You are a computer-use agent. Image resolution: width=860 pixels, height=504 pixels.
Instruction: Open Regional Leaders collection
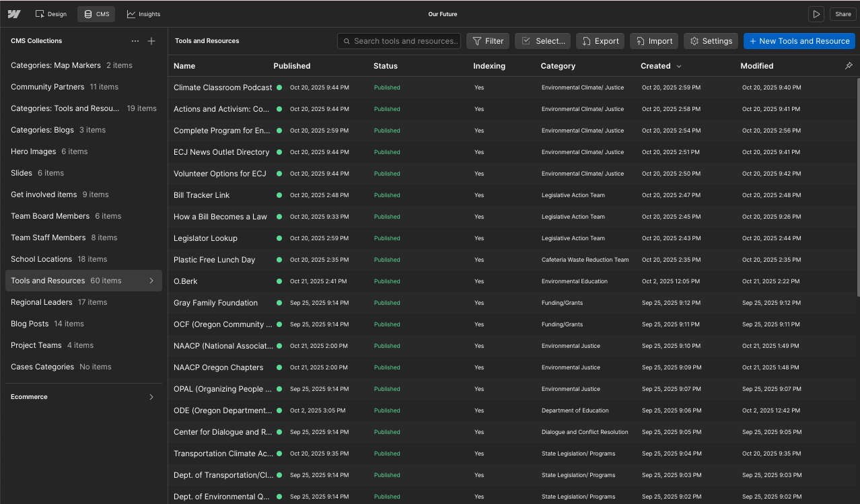[x=83, y=302]
